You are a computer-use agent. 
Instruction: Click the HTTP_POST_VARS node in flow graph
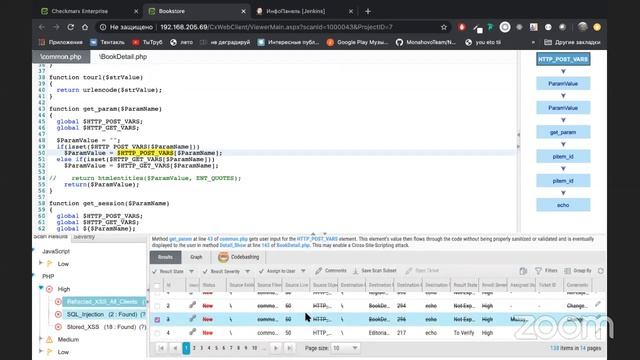pos(563,59)
